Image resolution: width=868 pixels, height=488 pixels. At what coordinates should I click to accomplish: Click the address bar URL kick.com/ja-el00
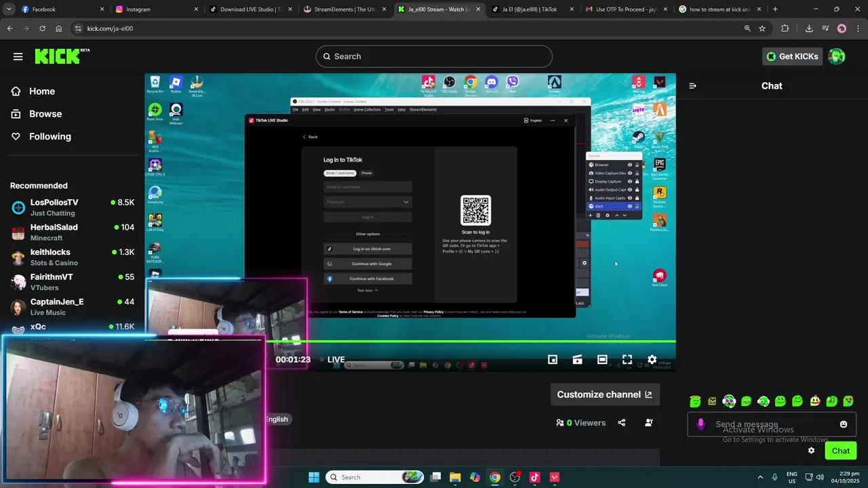(110, 28)
